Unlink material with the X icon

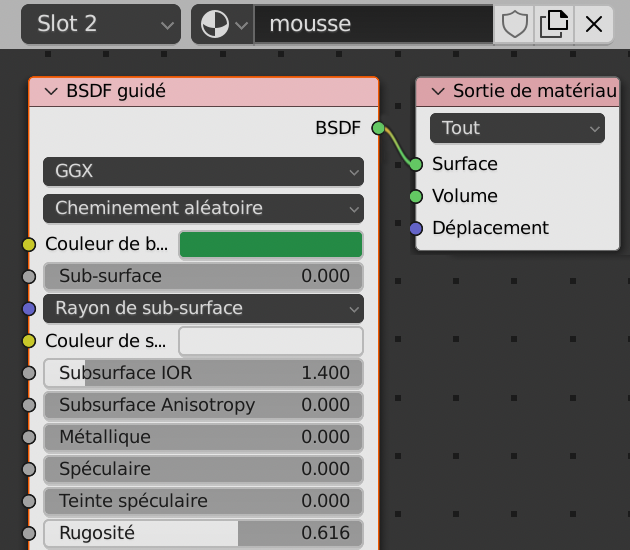(593, 25)
